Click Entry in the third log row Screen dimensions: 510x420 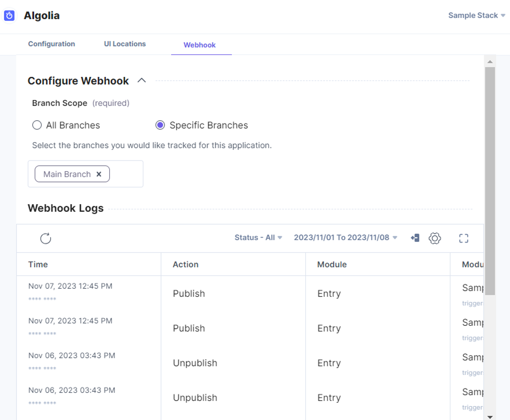pyautogui.click(x=329, y=363)
